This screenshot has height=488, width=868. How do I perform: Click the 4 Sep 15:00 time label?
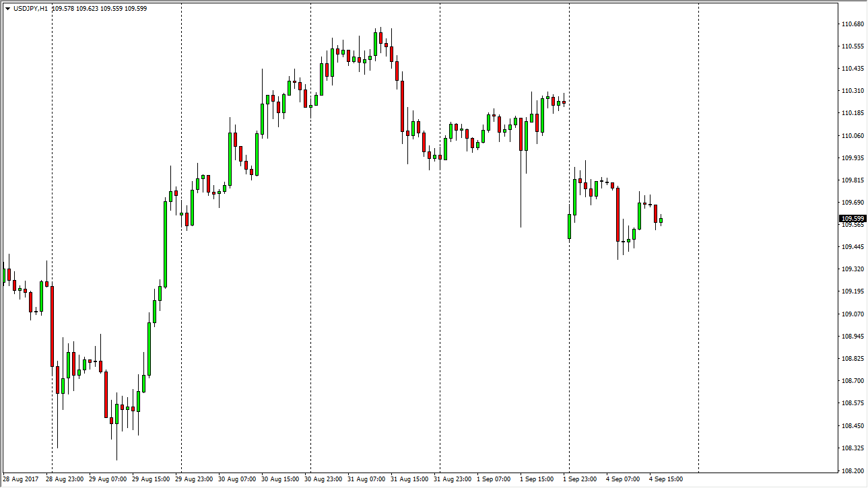pos(665,479)
